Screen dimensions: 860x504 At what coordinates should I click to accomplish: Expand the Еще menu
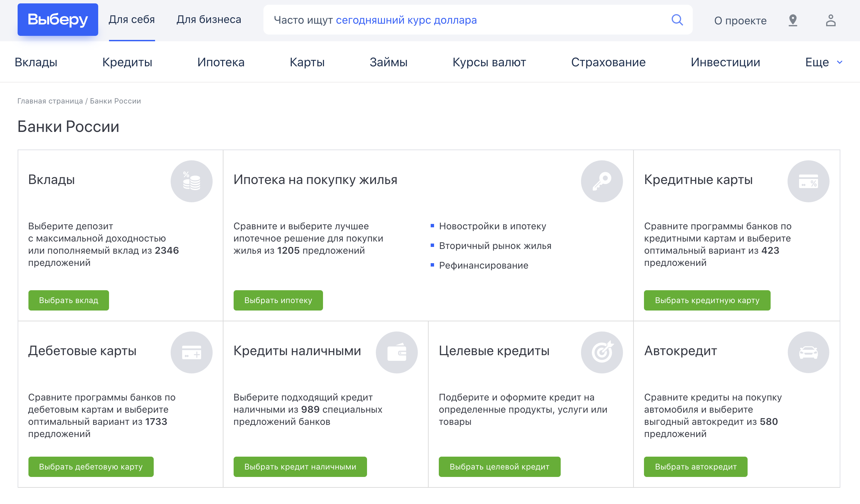(x=823, y=62)
